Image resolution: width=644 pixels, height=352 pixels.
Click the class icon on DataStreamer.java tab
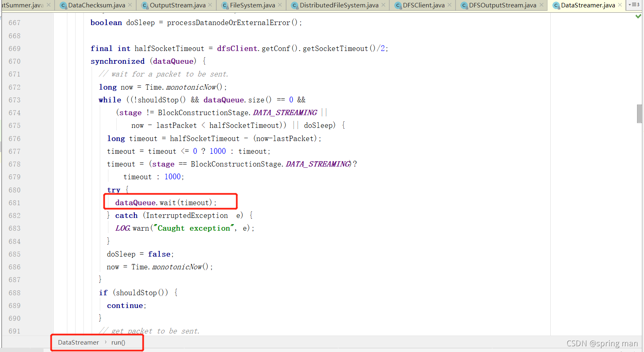pos(556,5)
